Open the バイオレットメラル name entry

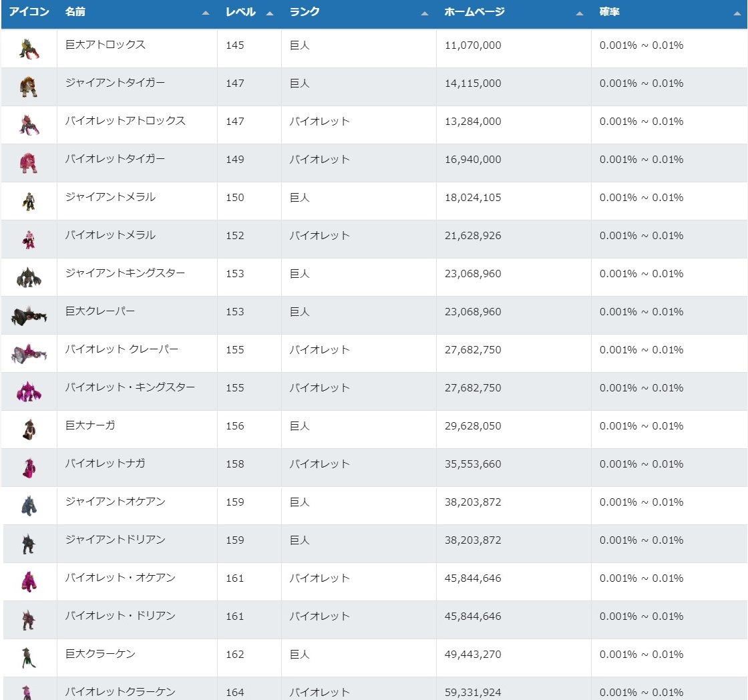(111, 235)
